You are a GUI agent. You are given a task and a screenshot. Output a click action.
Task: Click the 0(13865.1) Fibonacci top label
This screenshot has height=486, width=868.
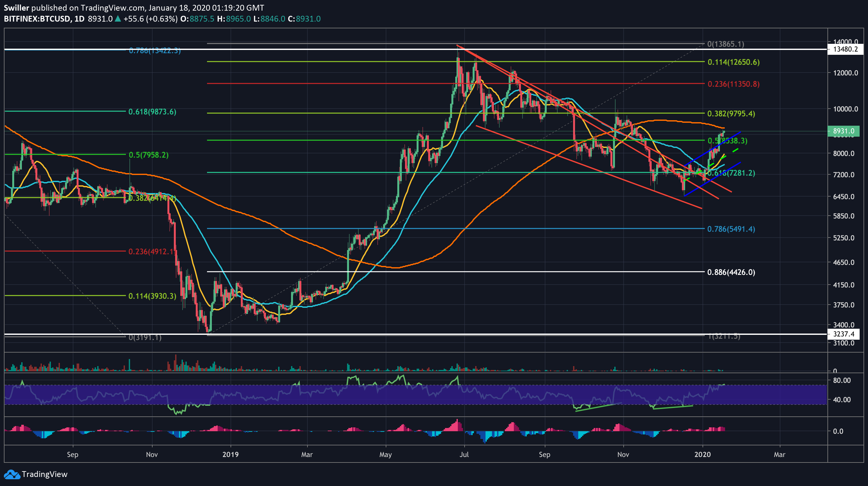[x=725, y=44]
